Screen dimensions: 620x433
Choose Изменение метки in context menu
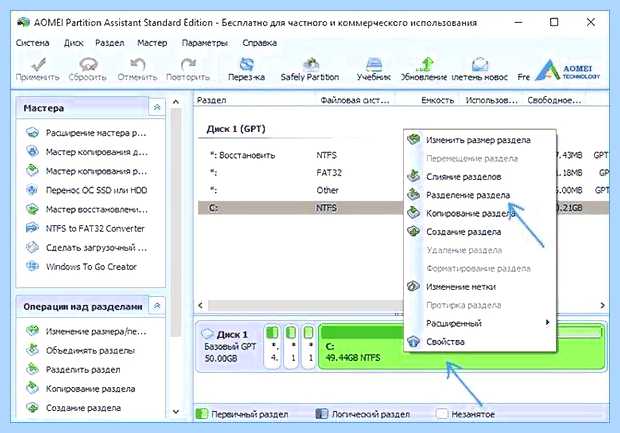pos(480,286)
